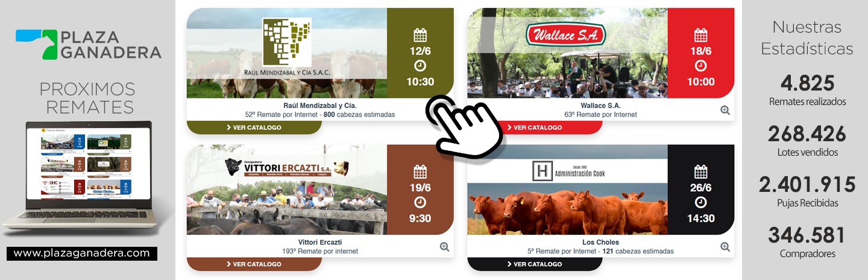This screenshot has width=868, height=280.
Task: Click the Vittori Ercazti S.A. logo banner
Action: tap(287, 168)
